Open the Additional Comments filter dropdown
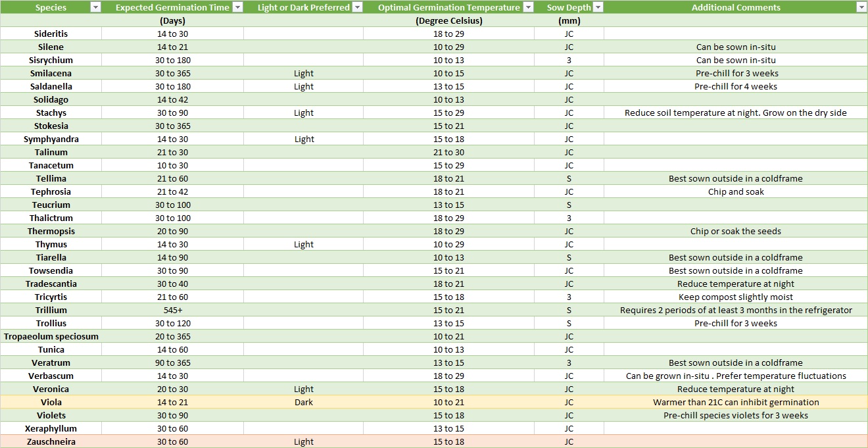Viewport: 868px width, 448px height. pos(861,7)
